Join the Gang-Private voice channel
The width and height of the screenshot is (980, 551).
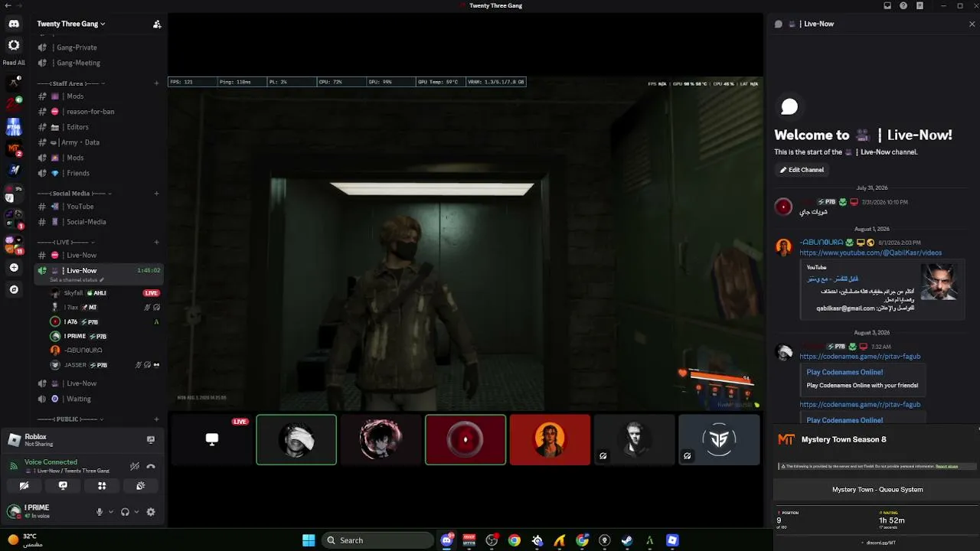point(100,47)
